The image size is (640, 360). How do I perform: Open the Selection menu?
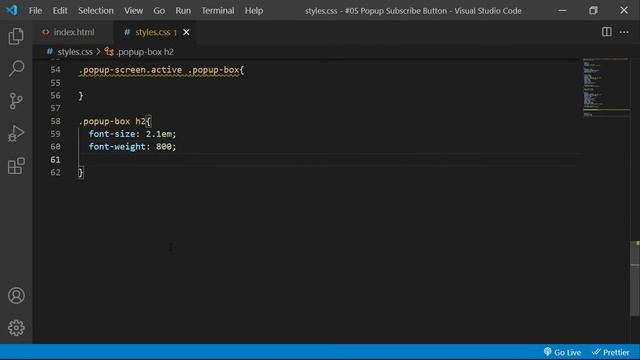[96, 11]
